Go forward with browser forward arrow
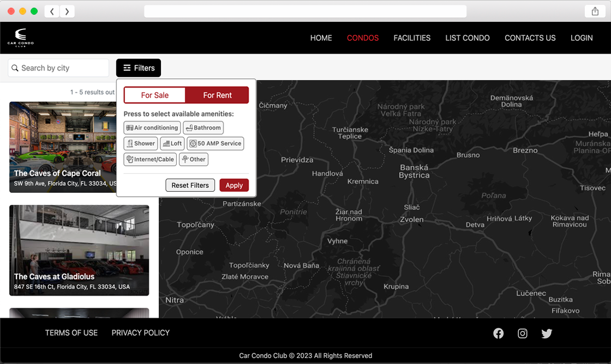Image resolution: width=611 pixels, height=364 pixels. coord(67,11)
